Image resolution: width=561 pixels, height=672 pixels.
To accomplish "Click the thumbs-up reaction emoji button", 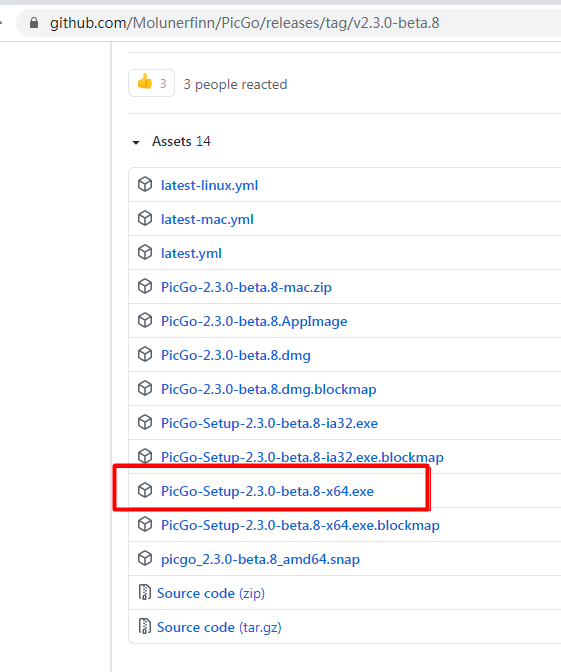I will pos(151,83).
